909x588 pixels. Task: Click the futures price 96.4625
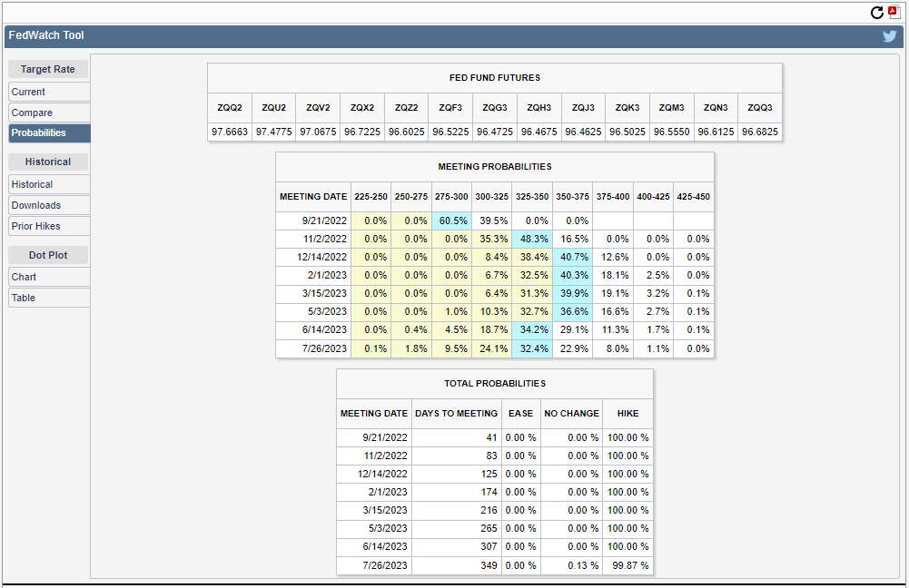point(583,132)
